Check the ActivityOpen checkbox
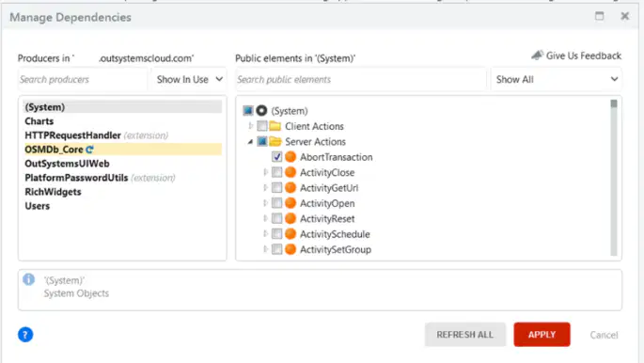 [276, 203]
